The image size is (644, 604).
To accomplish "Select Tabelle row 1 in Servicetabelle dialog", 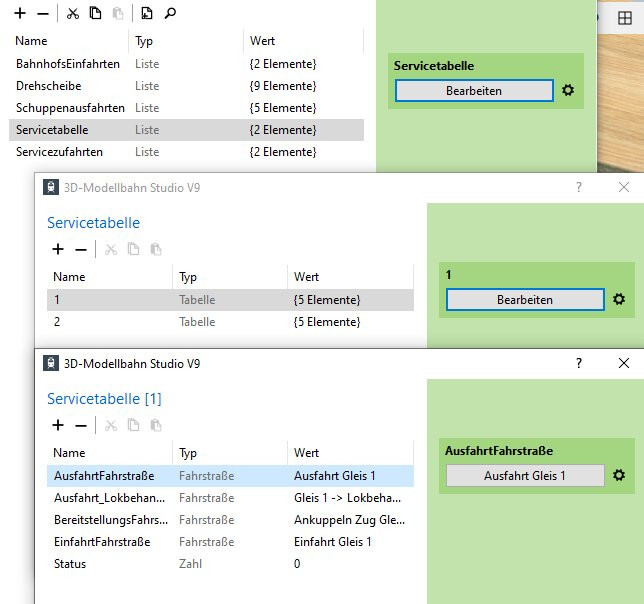I will tap(230, 300).
